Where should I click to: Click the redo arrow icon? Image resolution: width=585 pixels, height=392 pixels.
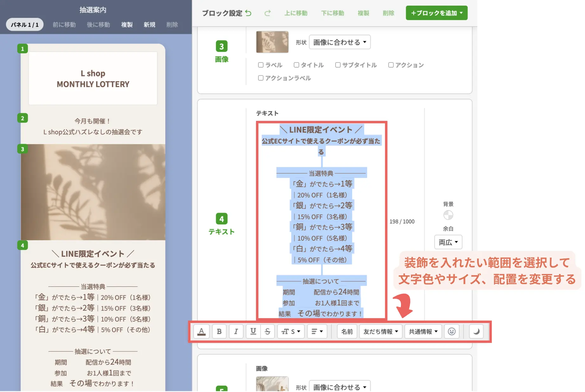click(268, 13)
